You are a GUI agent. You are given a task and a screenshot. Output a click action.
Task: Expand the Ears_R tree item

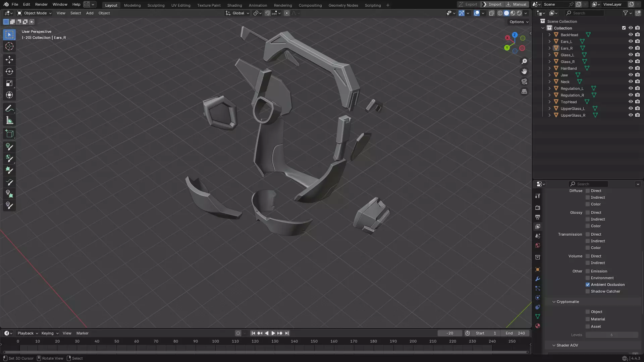pos(549,48)
